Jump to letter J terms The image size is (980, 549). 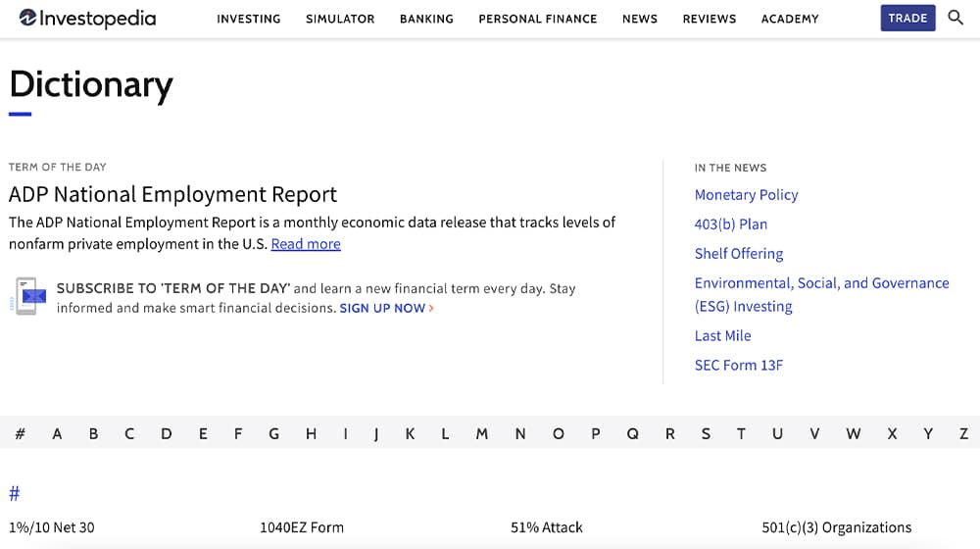(x=375, y=433)
